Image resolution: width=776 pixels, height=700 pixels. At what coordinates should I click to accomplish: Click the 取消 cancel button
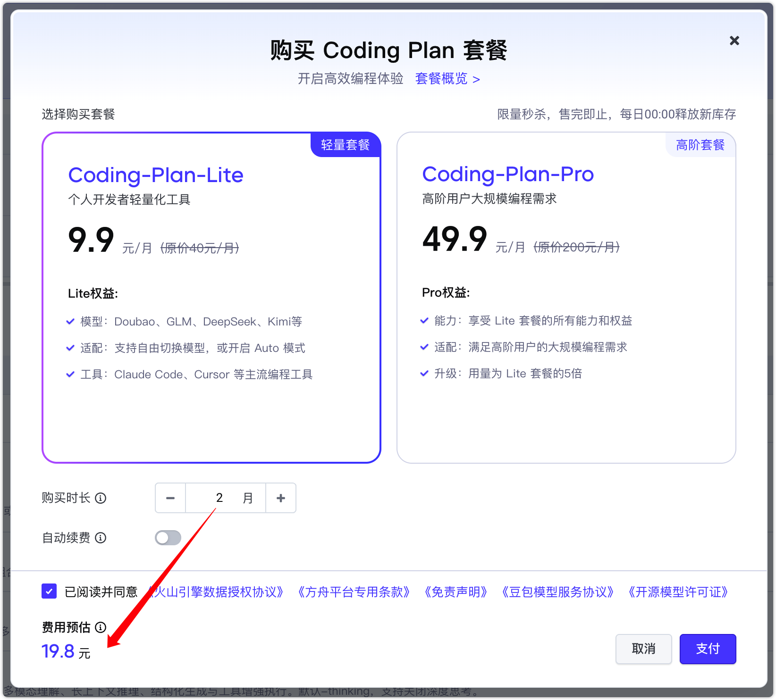[643, 649]
